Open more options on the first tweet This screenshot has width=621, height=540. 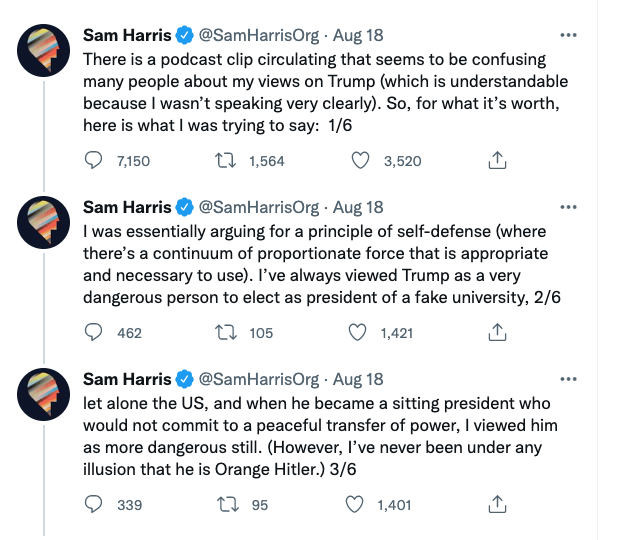click(x=569, y=35)
